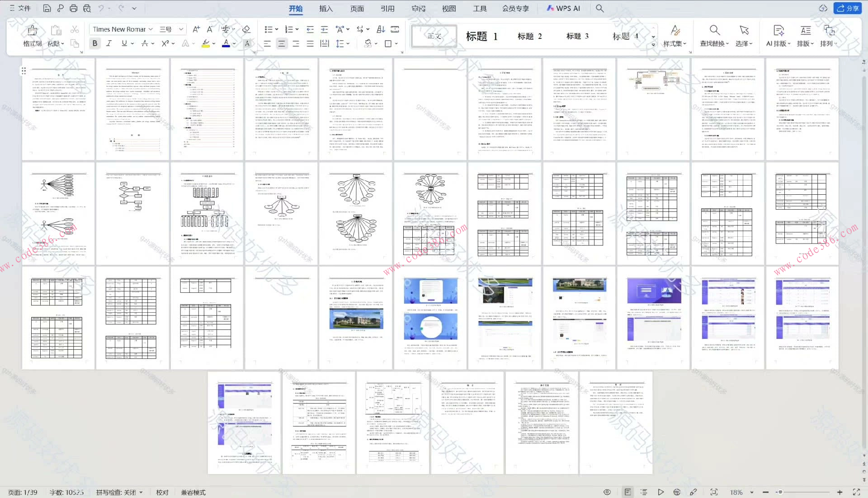
Task: Click the increase font size icon
Action: coord(196,29)
